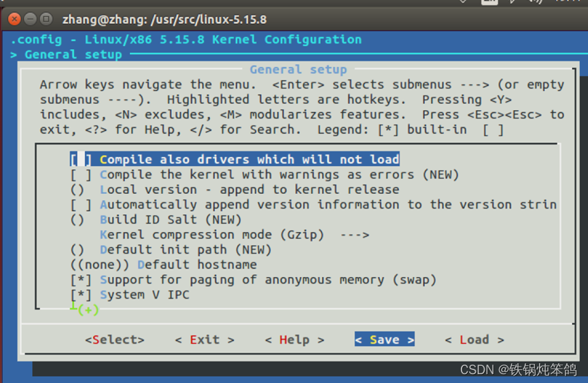
Task: Maximize the terminal window
Action: 46,19
